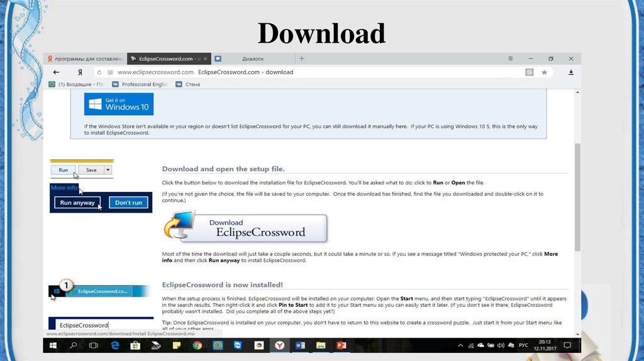Launch Google Chrome from the taskbar

click(x=197, y=345)
